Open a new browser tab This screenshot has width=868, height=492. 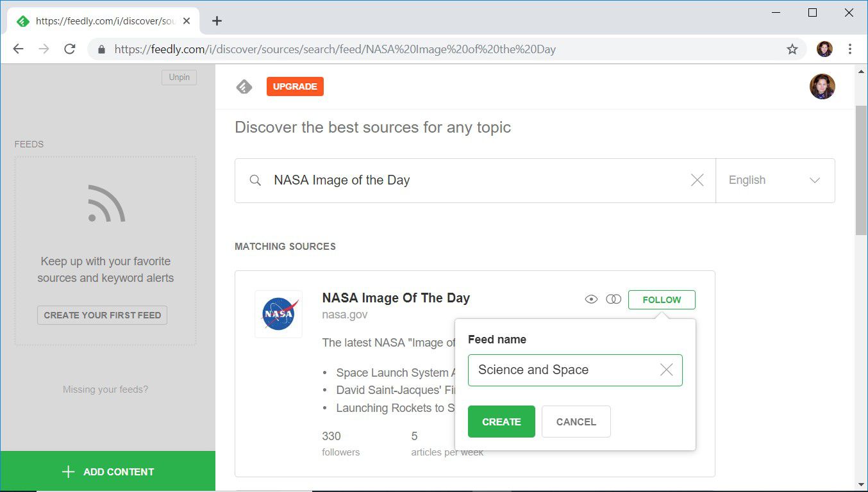[217, 20]
